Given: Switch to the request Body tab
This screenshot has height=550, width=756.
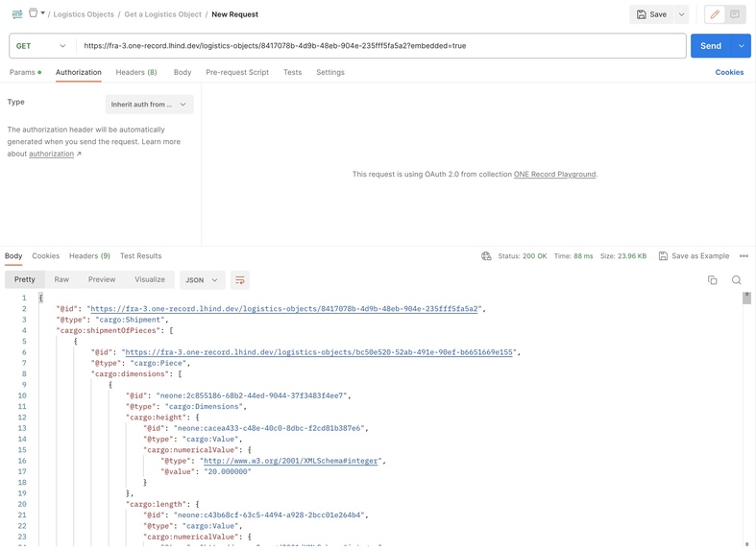Looking at the screenshot, I should [183, 72].
